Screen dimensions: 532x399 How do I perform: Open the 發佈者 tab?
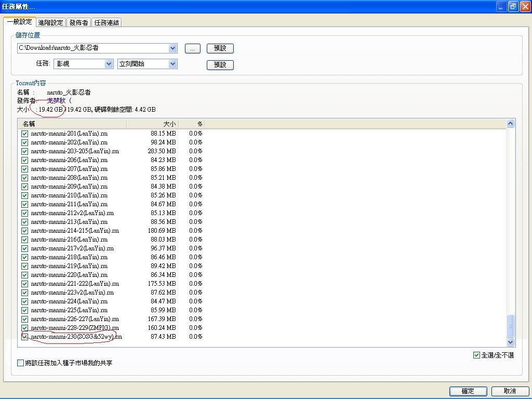pyautogui.click(x=78, y=22)
